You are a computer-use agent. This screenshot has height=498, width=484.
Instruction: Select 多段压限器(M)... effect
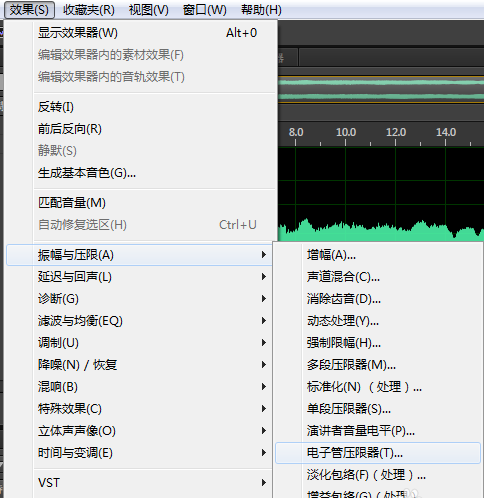pos(378,365)
